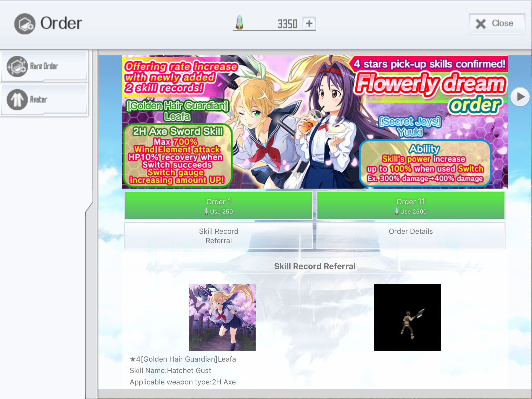Open Golden Hair Guardian Leafa card thumbnail
Screen dimensions: 532x399
coord(222,317)
